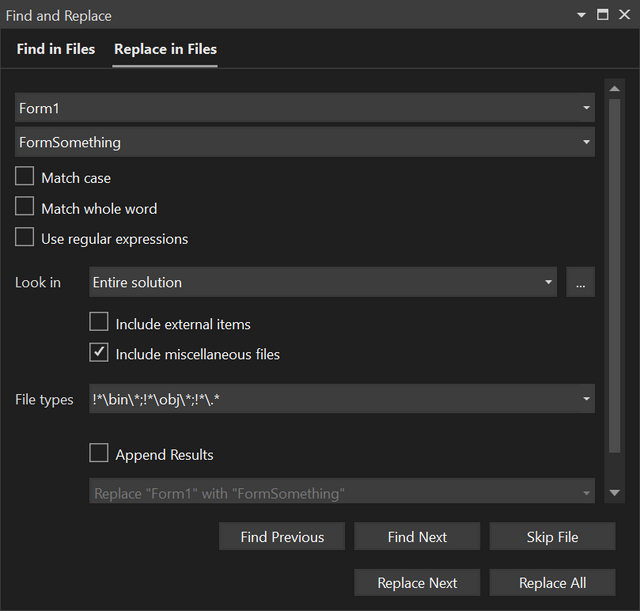Click scrollbar up arrow

pos(615,89)
